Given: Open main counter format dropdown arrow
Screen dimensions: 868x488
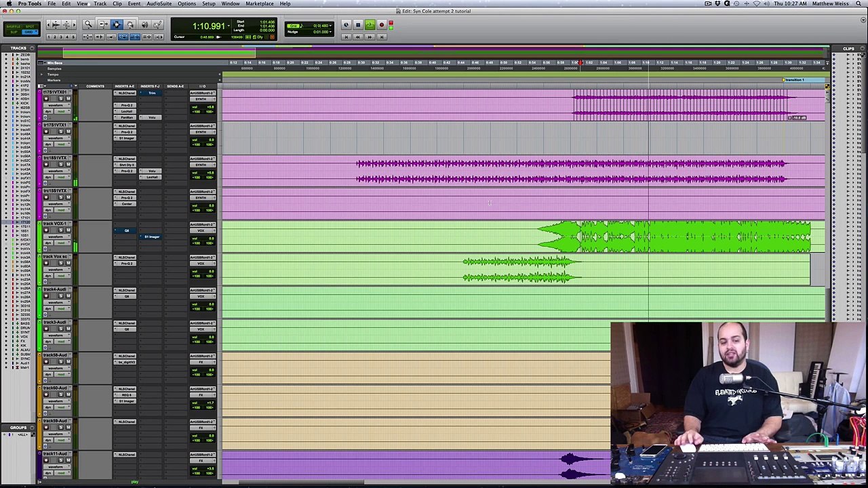Looking at the screenshot, I should tap(228, 26).
